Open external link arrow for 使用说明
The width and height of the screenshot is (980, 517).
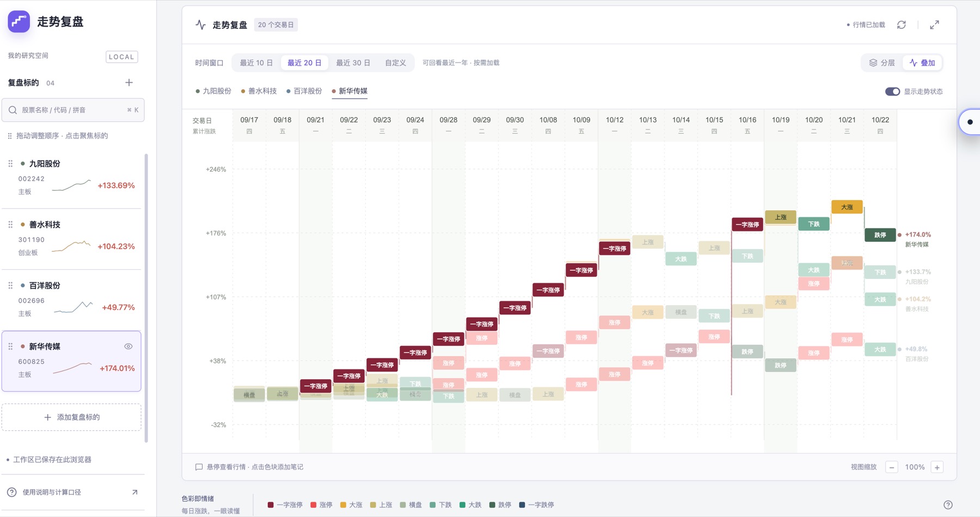(134, 492)
